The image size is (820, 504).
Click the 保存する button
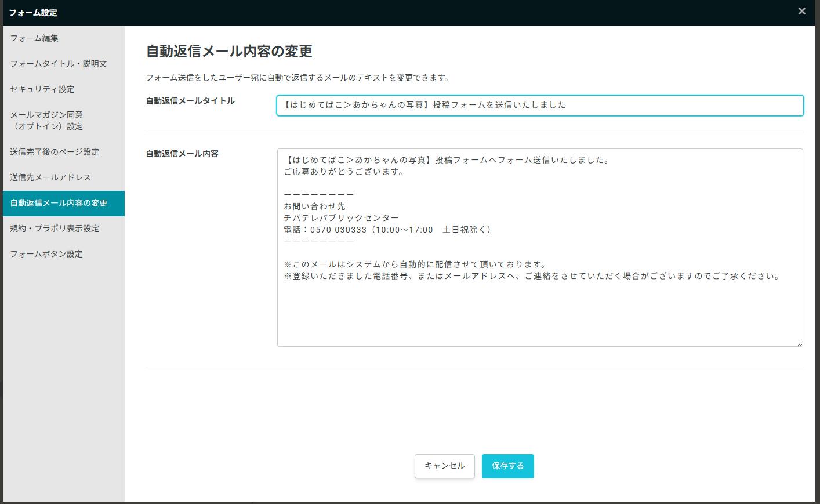(x=507, y=466)
